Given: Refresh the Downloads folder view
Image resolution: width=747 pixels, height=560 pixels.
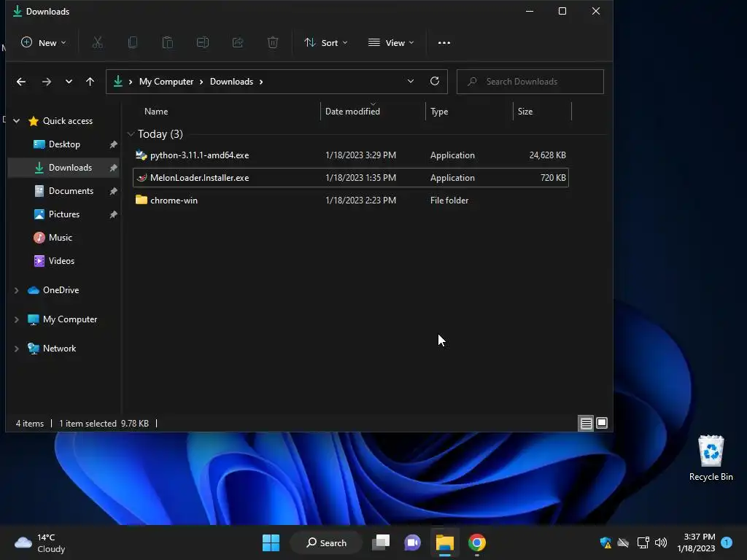Looking at the screenshot, I should click(435, 82).
